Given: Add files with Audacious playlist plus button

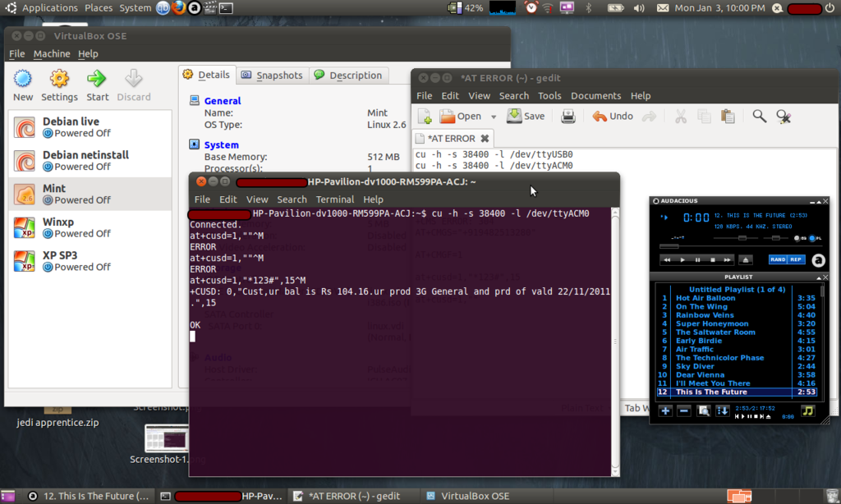Looking at the screenshot, I should (x=665, y=410).
